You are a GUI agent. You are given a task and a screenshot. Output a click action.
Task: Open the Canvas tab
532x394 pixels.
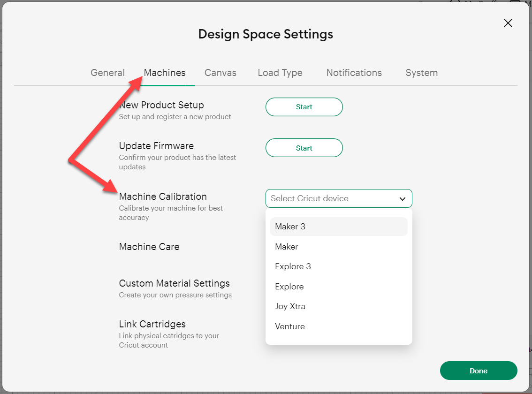point(220,73)
